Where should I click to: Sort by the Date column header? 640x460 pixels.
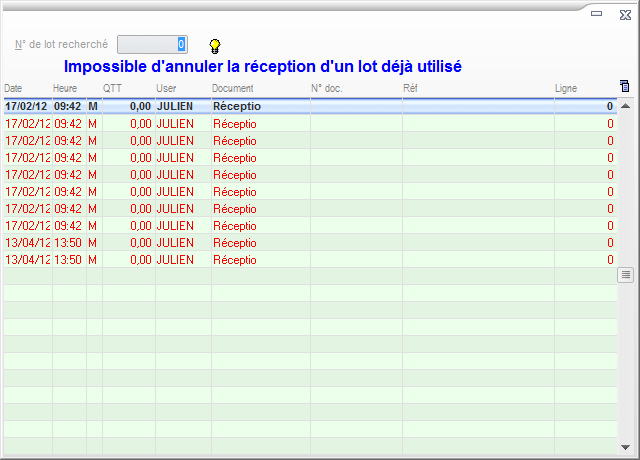(14, 89)
